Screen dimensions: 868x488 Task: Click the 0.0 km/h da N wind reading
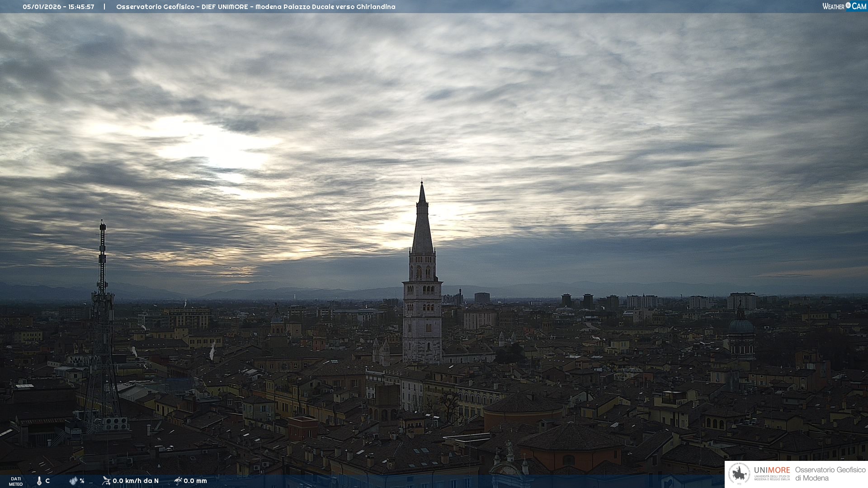click(x=136, y=481)
